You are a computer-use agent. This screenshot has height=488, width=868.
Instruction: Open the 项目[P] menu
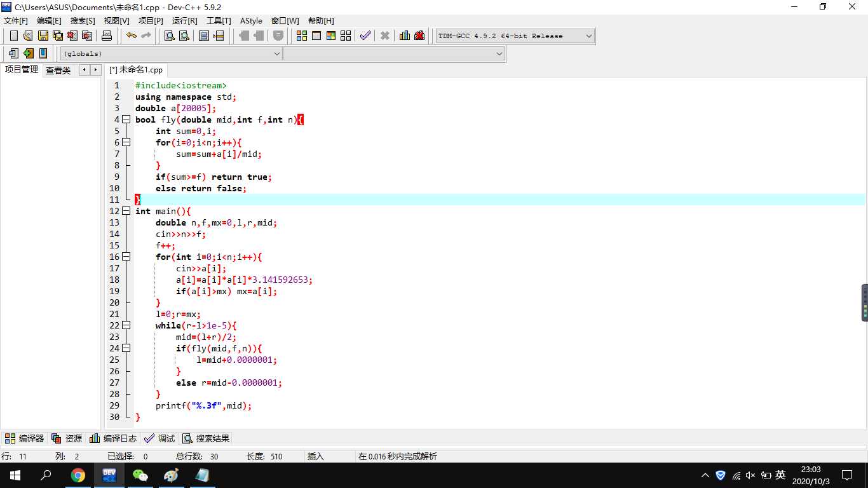[151, 21]
